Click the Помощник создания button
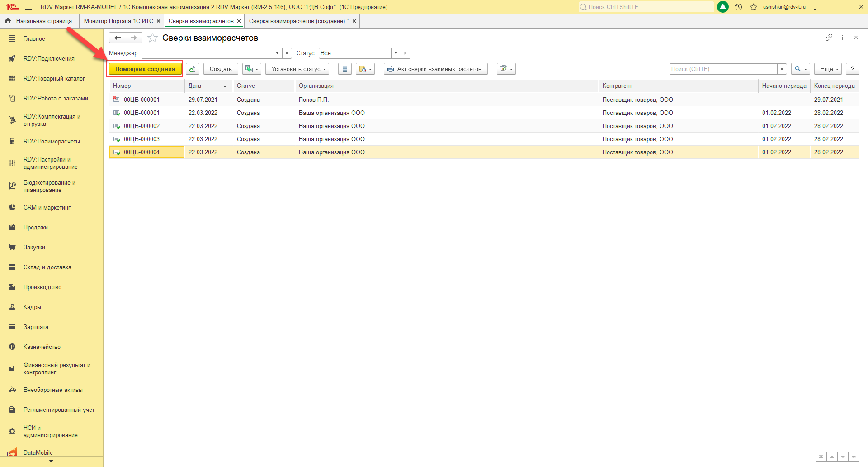868x467 pixels. coord(145,69)
